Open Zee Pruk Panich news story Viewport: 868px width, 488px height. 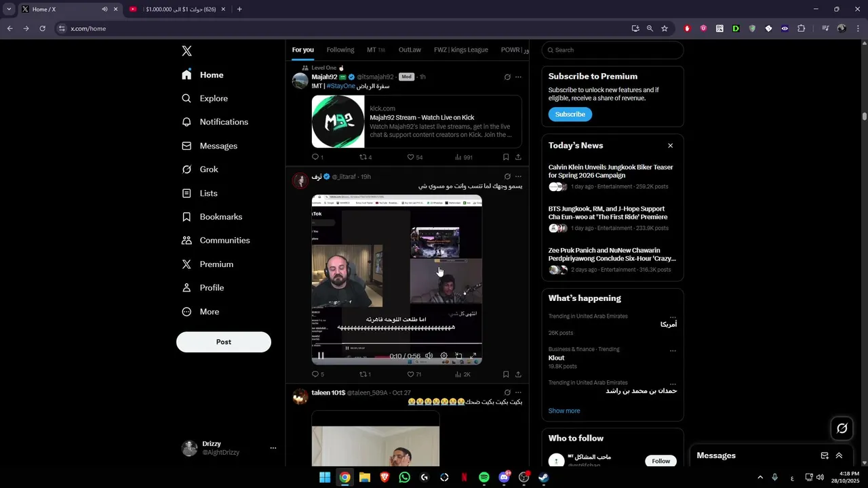point(612,260)
